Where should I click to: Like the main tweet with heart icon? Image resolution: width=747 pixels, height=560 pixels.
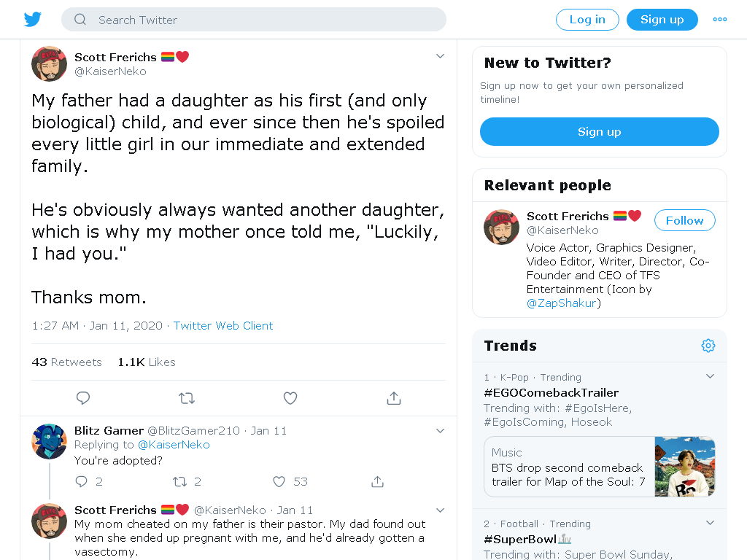coord(290,398)
